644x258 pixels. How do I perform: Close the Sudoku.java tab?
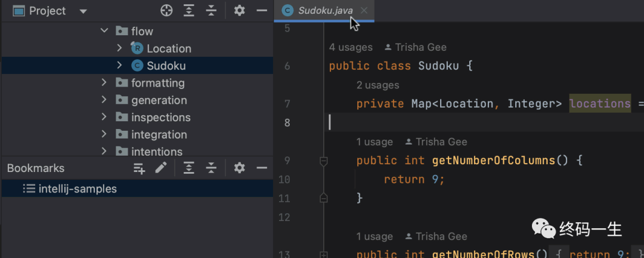(364, 11)
